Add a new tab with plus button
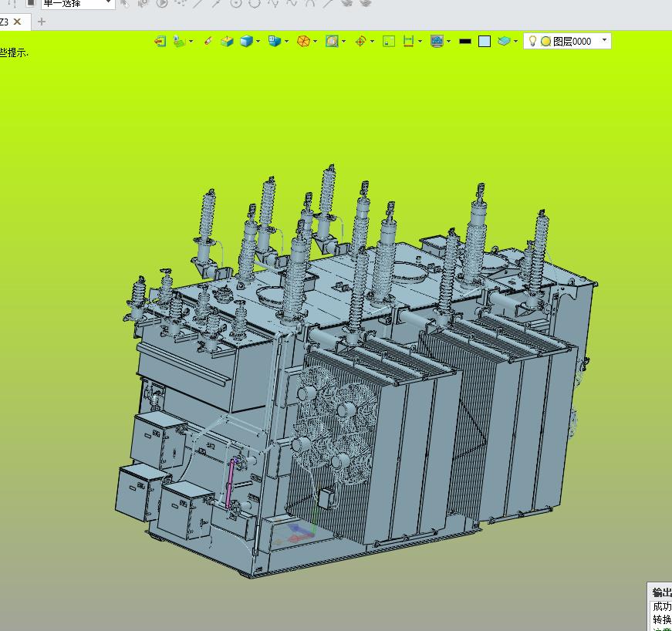Viewport: 672px width, 631px height. (41, 22)
